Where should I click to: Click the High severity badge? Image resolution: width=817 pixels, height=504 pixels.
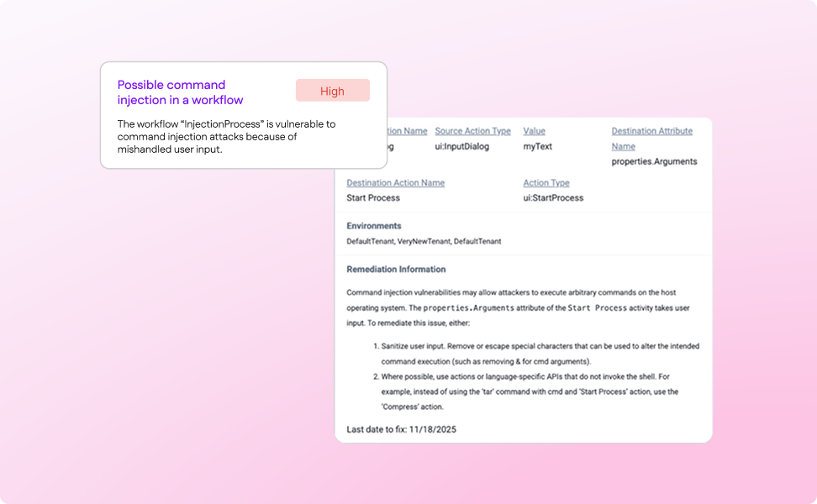coord(332,91)
